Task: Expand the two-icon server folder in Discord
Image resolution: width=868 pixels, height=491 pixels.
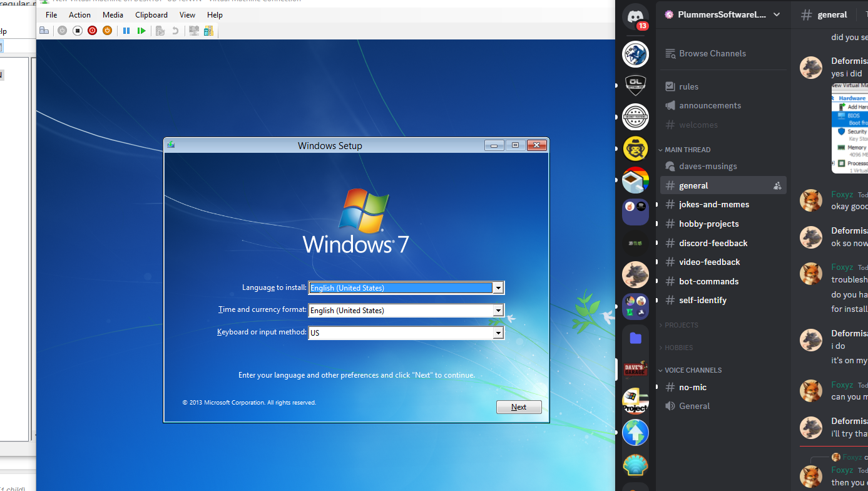Action: pyautogui.click(x=635, y=212)
